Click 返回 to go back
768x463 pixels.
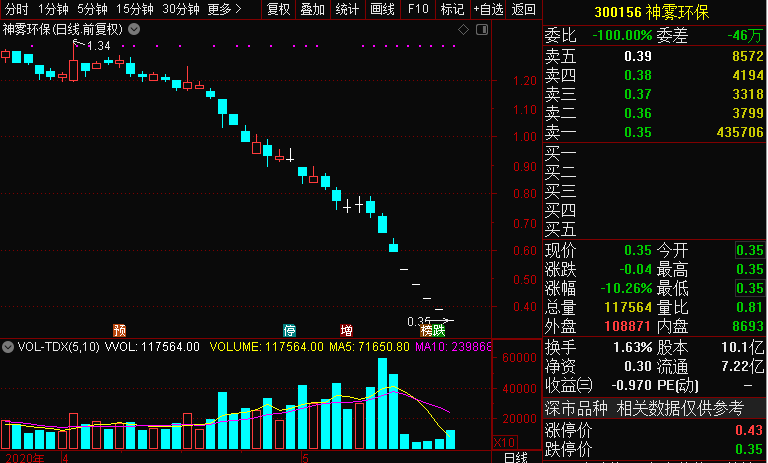click(x=524, y=9)
